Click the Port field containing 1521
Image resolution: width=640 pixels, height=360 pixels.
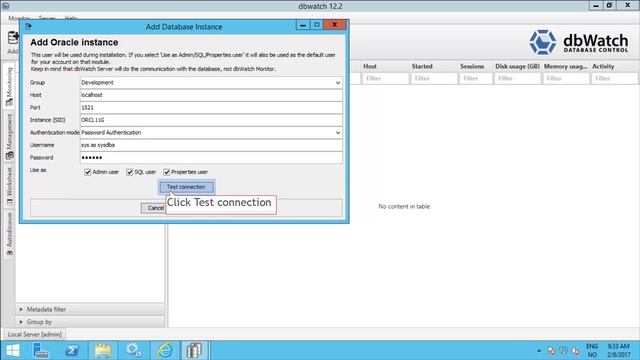coord(211,107)
